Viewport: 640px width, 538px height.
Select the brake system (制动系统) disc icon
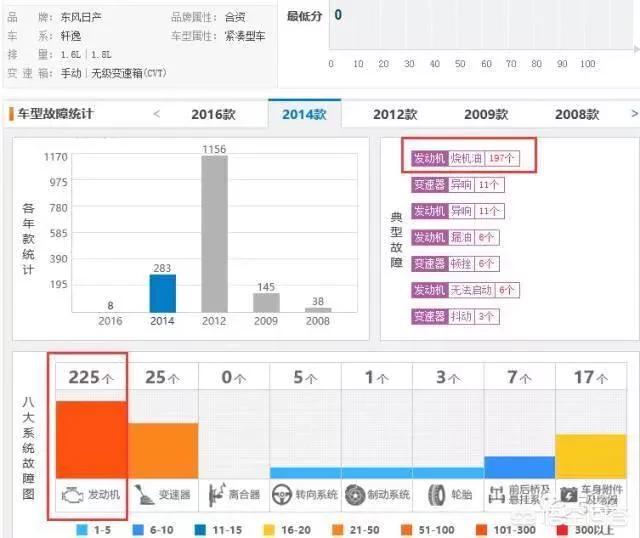(355, 495)
